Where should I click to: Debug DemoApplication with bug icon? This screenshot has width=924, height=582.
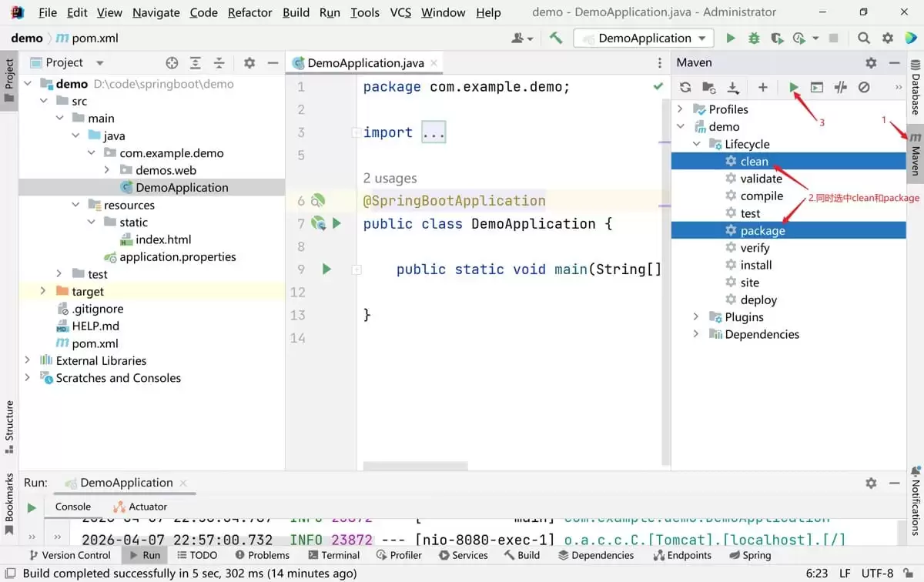[754, 38]
